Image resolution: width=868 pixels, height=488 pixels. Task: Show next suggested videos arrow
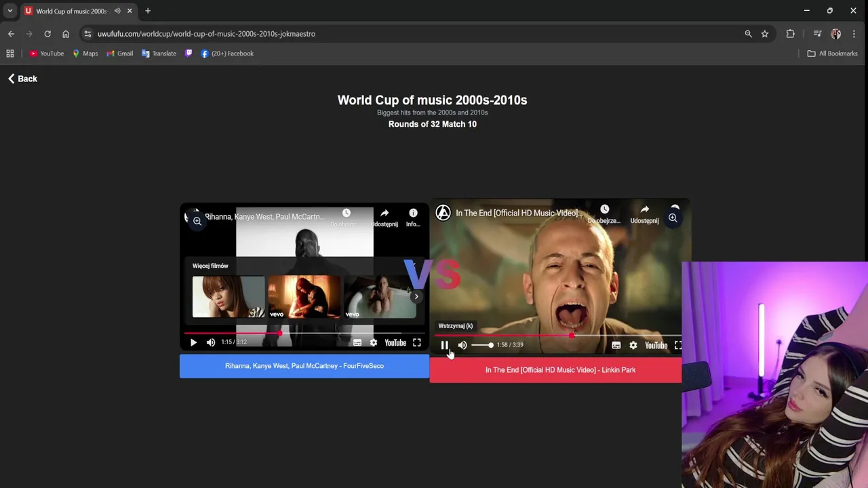(x=416, y=296)
